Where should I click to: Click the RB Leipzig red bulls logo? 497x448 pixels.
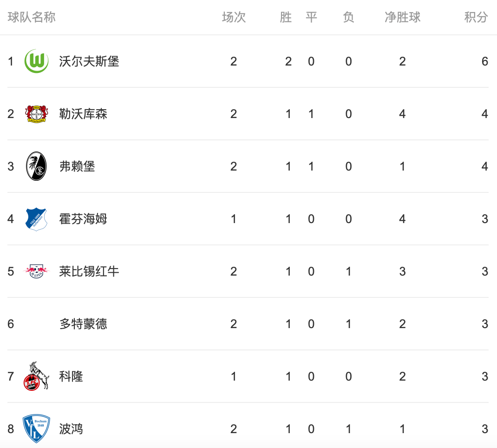[36, 271]
